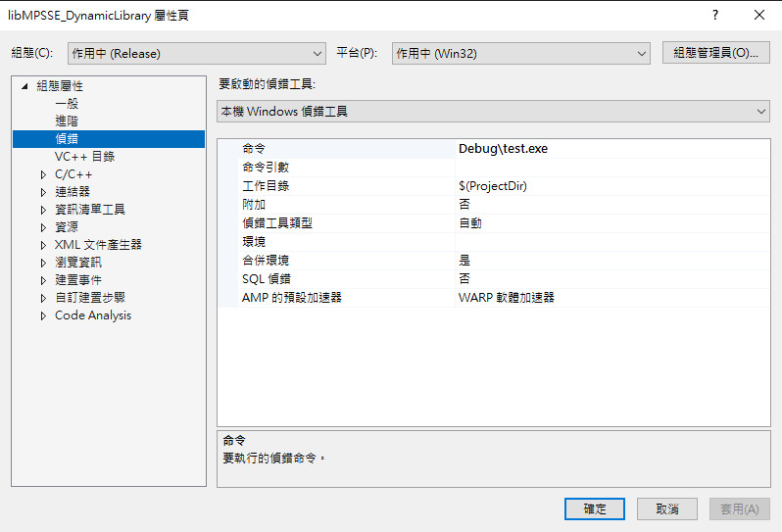Select the 命令 property row

coord(493,149)
